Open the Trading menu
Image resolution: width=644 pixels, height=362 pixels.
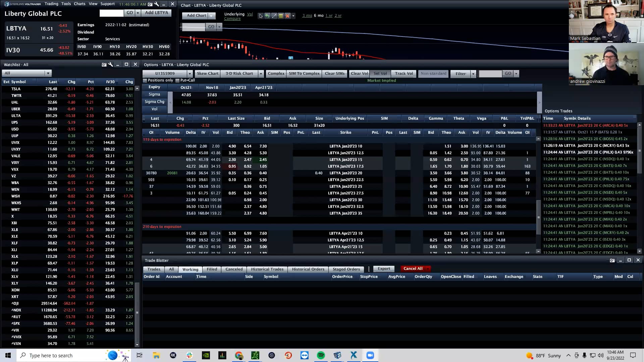(51, 4)
